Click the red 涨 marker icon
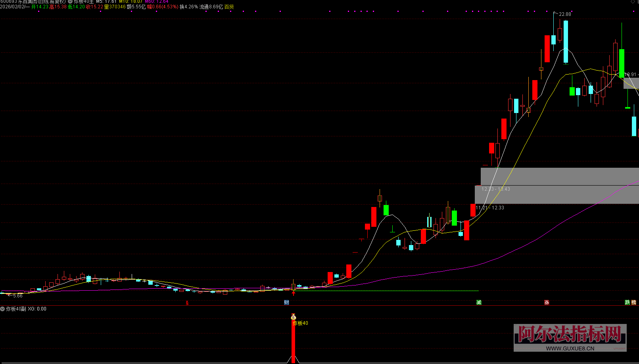Screen dimensions: 639x364 pos(547,303)
